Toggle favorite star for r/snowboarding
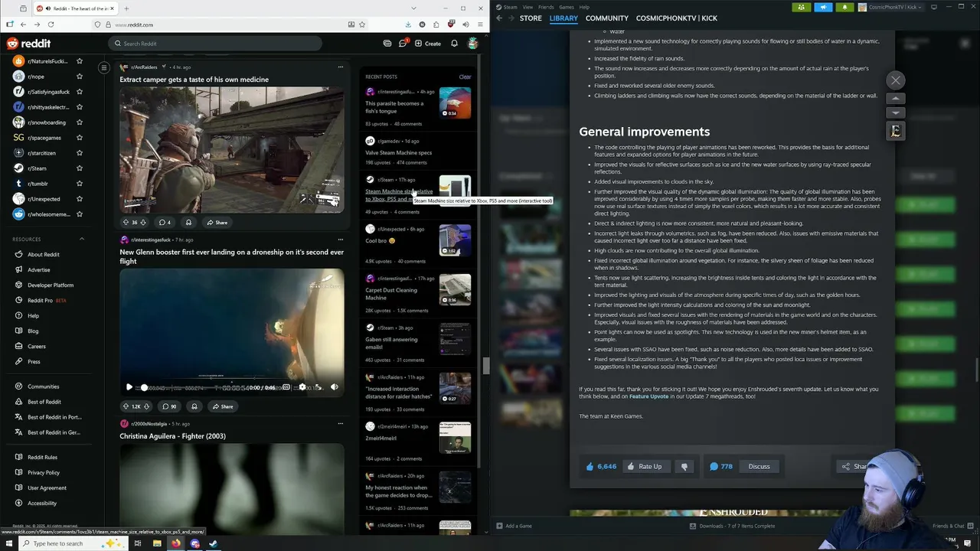This screenshot has height=551, width=980. [x=79, y=122]
